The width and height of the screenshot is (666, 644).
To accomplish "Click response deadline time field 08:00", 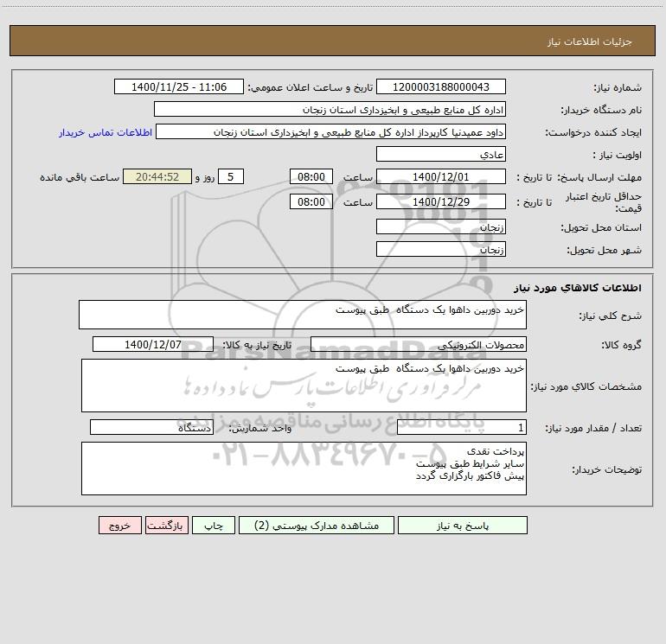I will (311, 176).
